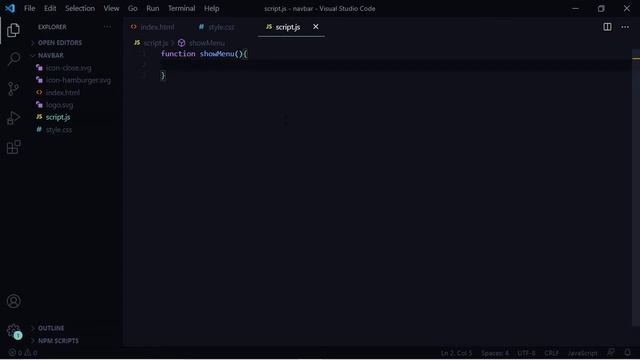Image resolution: width=640 pixels, height=360 pixels.
Task: Open style.css in explorer tree
Action: coord(59,130)
